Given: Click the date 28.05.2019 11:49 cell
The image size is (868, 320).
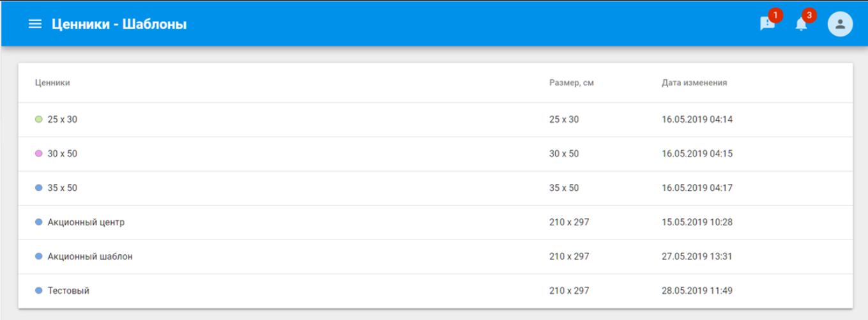Looking at the screenshot, I should point(697,291).
